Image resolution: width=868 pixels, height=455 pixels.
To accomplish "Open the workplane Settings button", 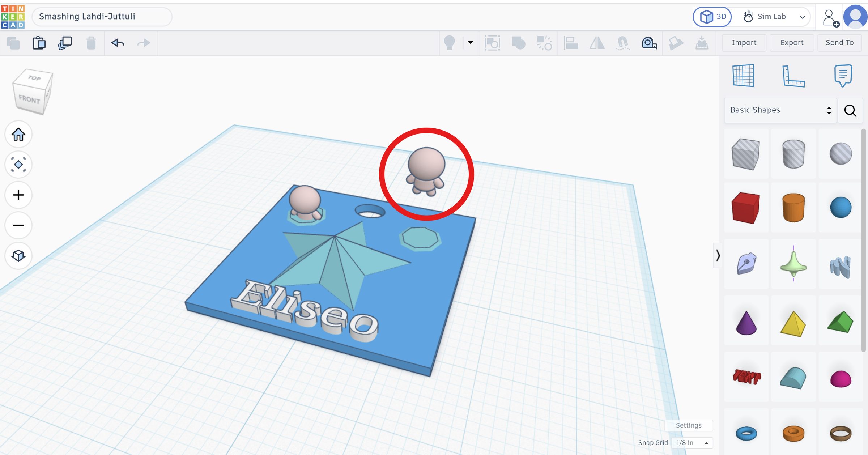I will click(689, 425).
